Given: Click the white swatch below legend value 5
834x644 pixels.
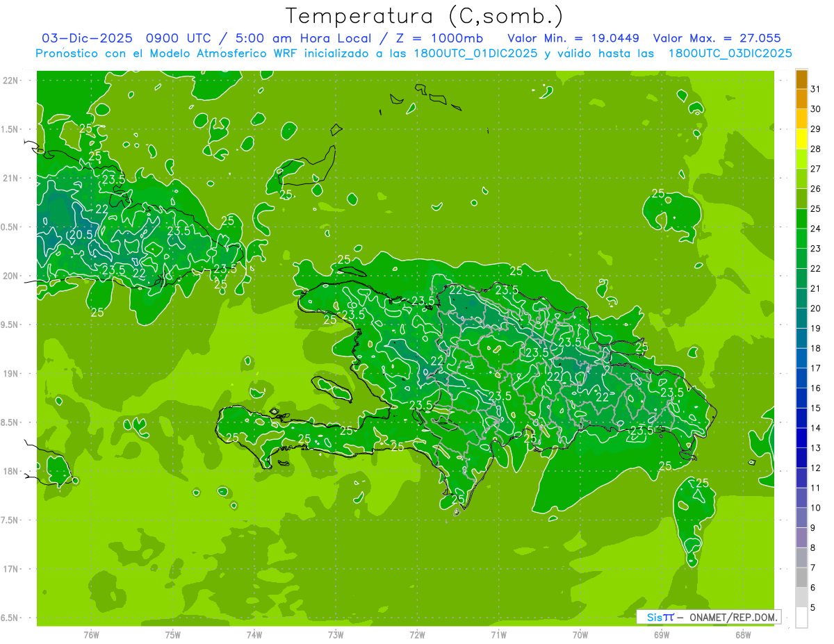Looking at the screenshot, I should (x=801, y=618).
